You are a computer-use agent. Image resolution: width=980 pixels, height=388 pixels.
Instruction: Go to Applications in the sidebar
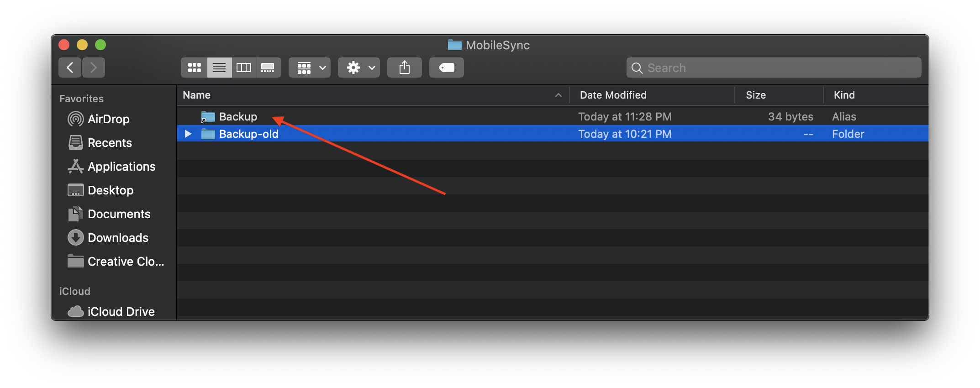(121, 167)
